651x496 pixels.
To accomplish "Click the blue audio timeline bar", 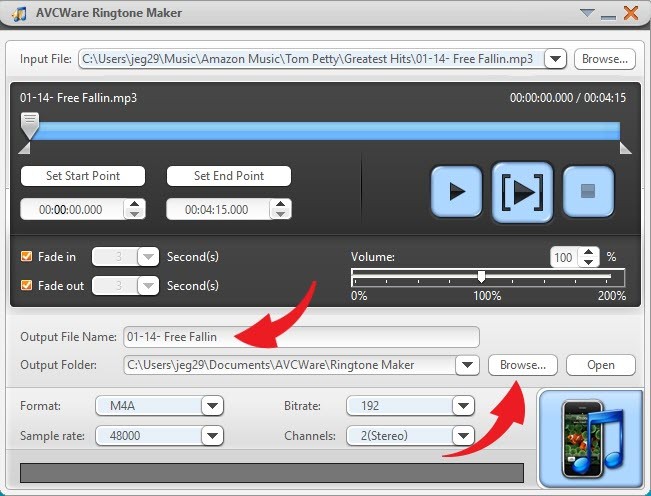I will (328, 131).
